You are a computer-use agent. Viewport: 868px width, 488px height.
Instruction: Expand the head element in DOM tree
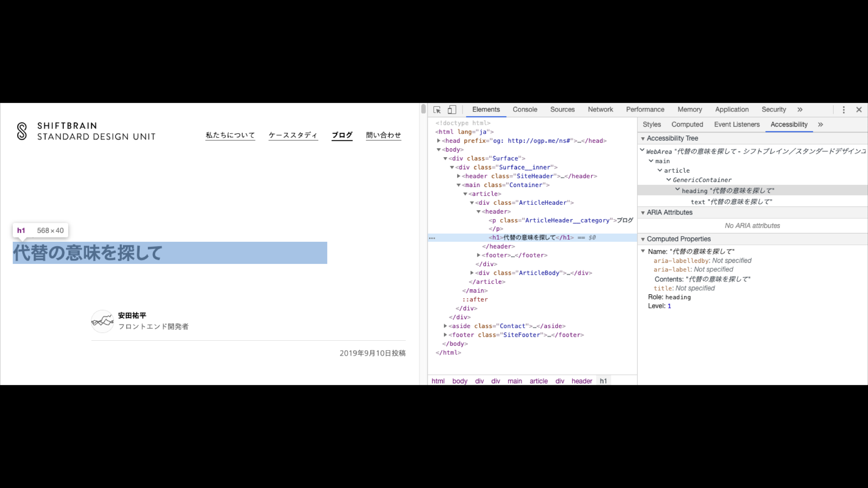click(440, 141)
